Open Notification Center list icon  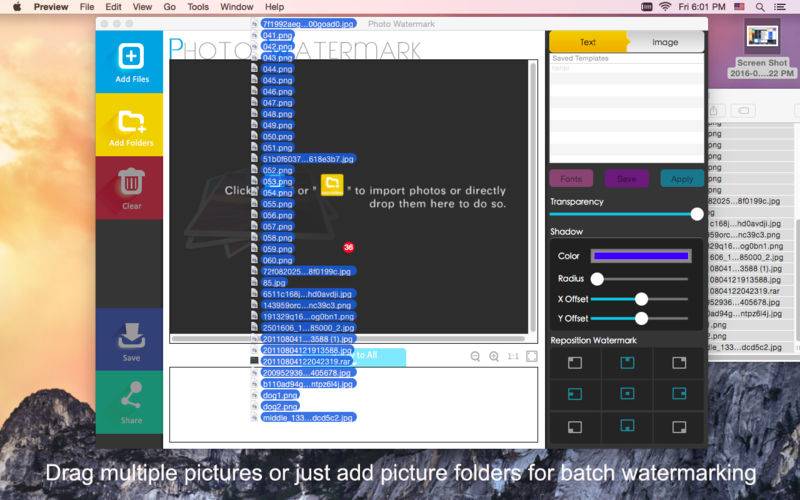pyautogui.click(x=780, y=7)
